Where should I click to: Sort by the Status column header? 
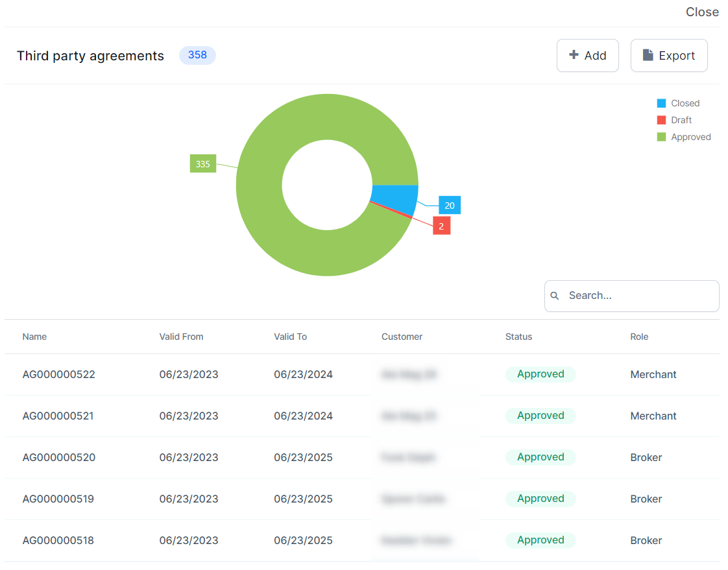[x=518, y=337]
